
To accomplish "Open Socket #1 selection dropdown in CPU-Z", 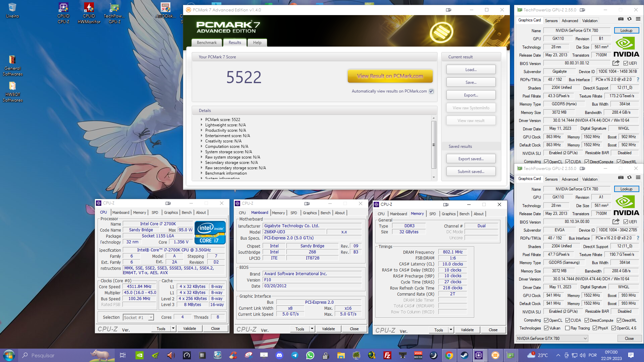I will (138, 317).
